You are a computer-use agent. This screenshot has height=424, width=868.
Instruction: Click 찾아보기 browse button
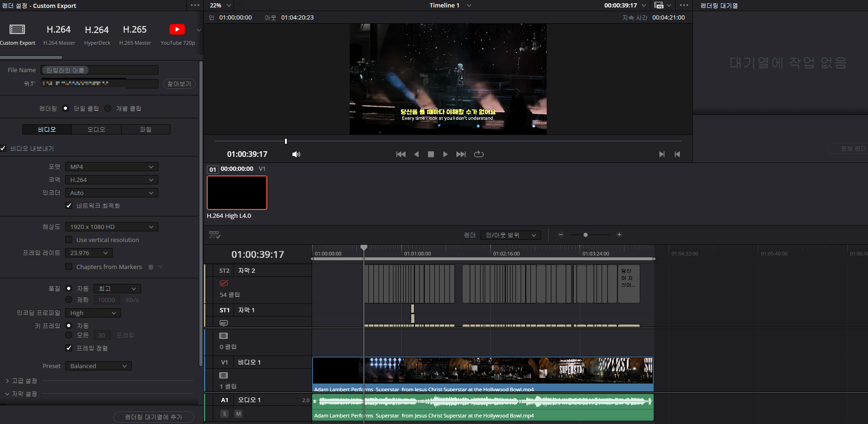(179, 84)
